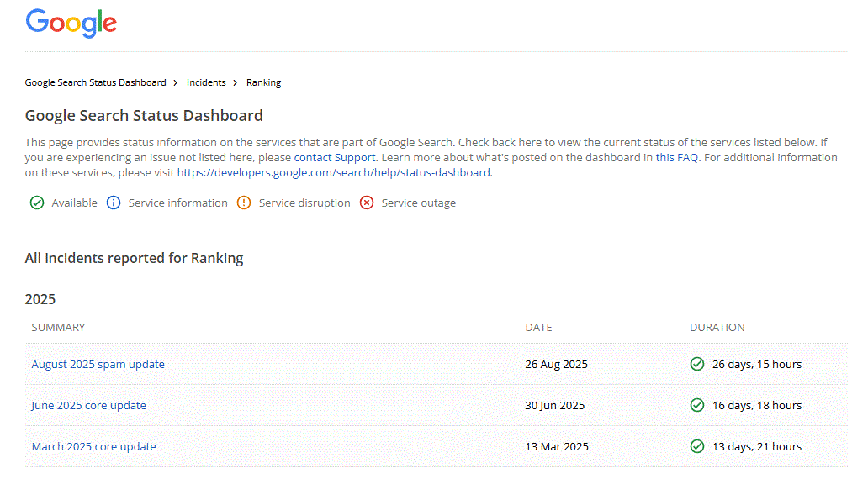Image resolution: width=868 pixels, height=484 pixels.
Task: Go to Google Search Status Dashboard breadcrumb
Action: point(95,82)
